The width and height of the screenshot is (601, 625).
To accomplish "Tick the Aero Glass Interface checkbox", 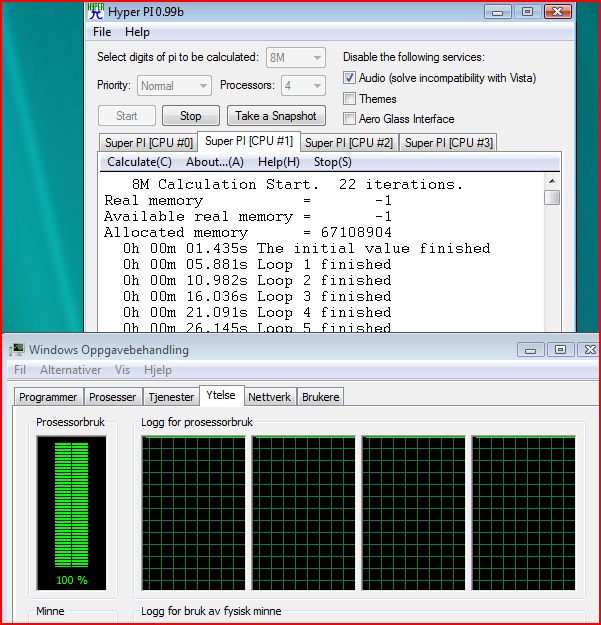I will [349, 118].
